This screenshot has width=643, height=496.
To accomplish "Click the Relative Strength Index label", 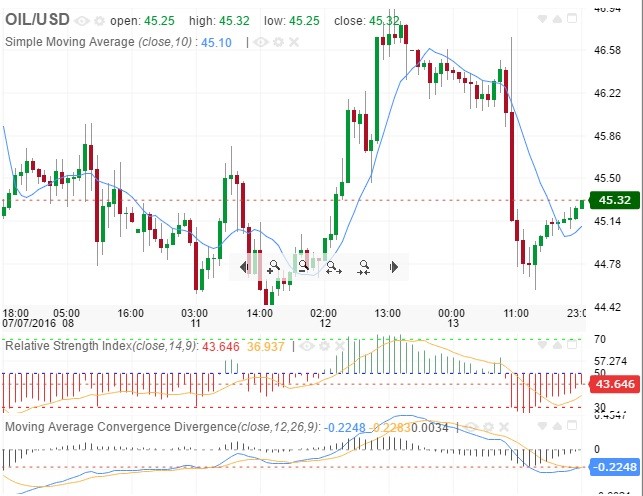I will 100,346.
